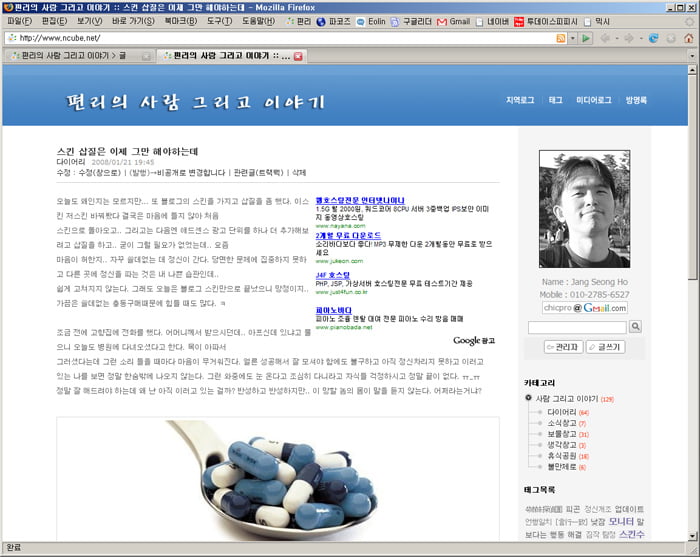Screen dimensions: 700x557
Task: Click the 글쓰기 write button
Action: pyautogui.click(x=604, y=346)
